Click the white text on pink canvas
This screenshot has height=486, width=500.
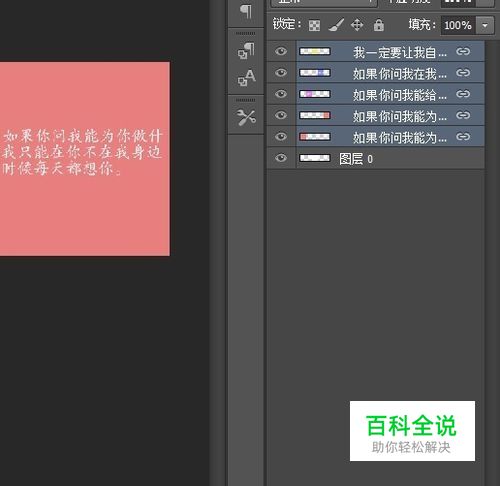click(x=82, y=152)
